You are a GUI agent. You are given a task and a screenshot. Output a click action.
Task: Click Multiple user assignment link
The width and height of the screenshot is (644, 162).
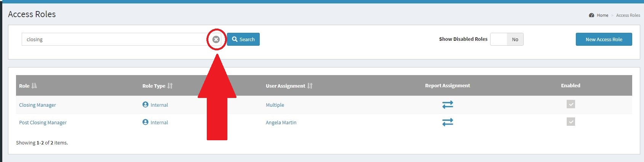(x=275, y=105)
